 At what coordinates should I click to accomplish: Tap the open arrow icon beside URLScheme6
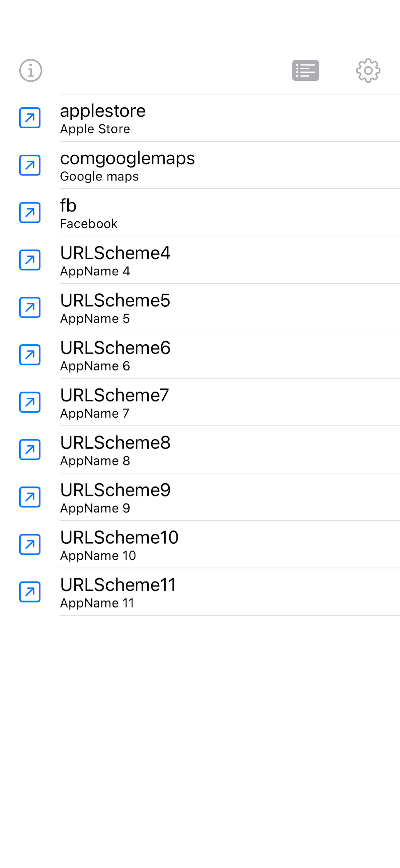click(x=30, y=355)
